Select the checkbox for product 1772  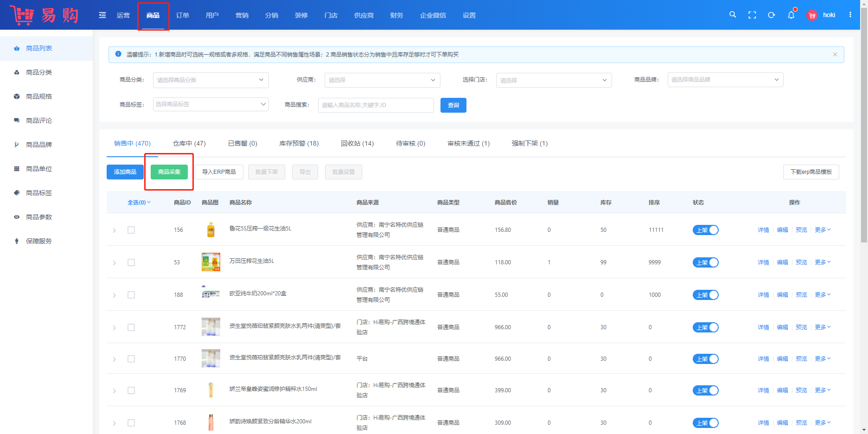pyautogui.click(x=131, y=327)
